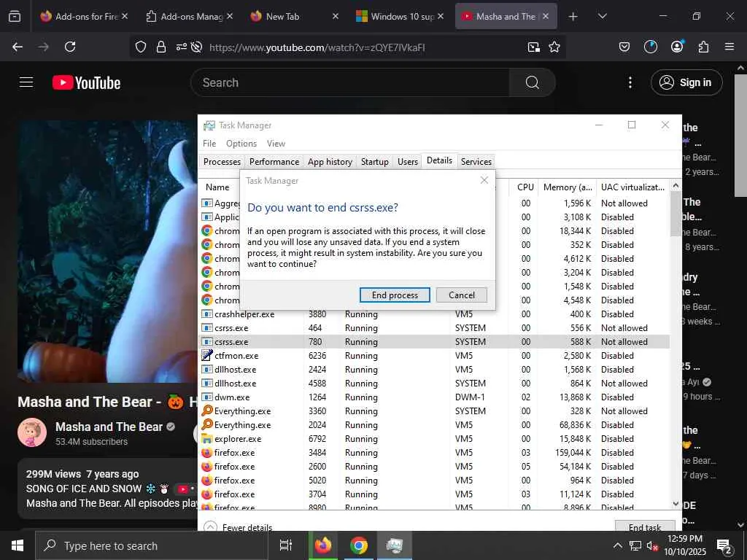Focus the YouTube search box

click(350, 82)
